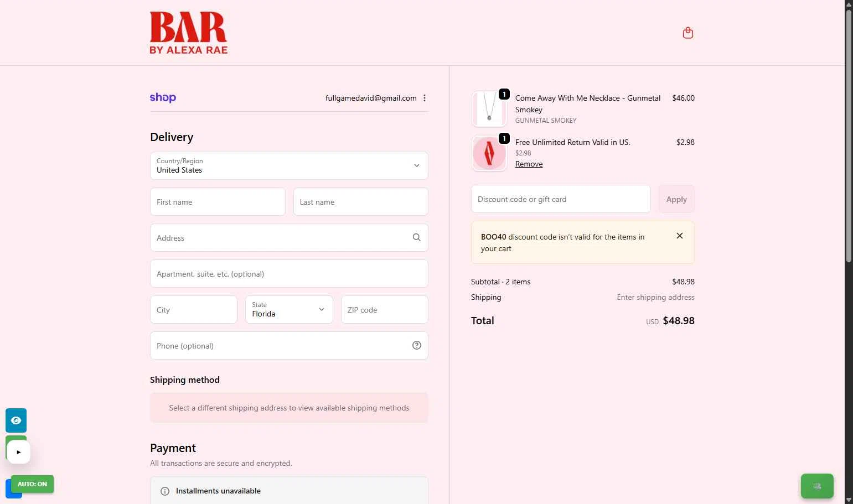Click the Apply discount button
Screen dimensions: 853x504
pos(676,199)
